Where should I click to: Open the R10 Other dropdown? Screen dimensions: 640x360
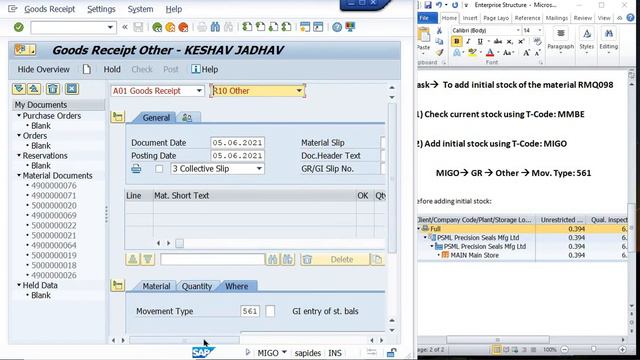point(299,91)
